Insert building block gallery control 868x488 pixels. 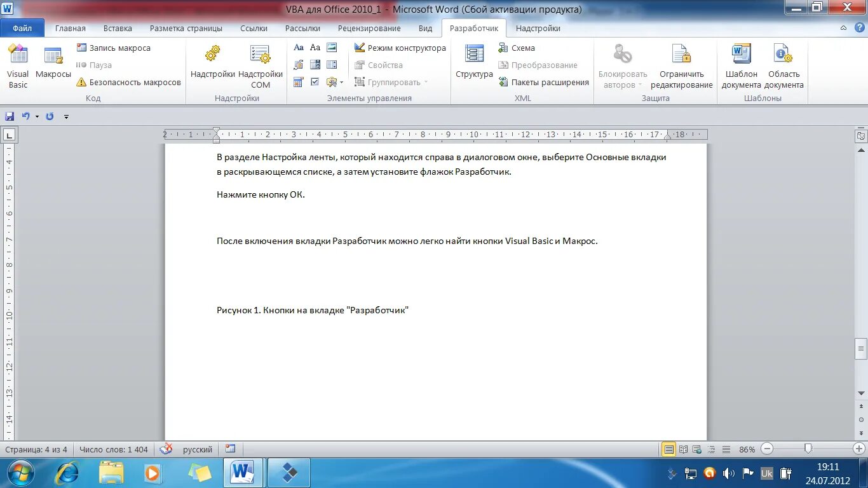click(299, 65)
